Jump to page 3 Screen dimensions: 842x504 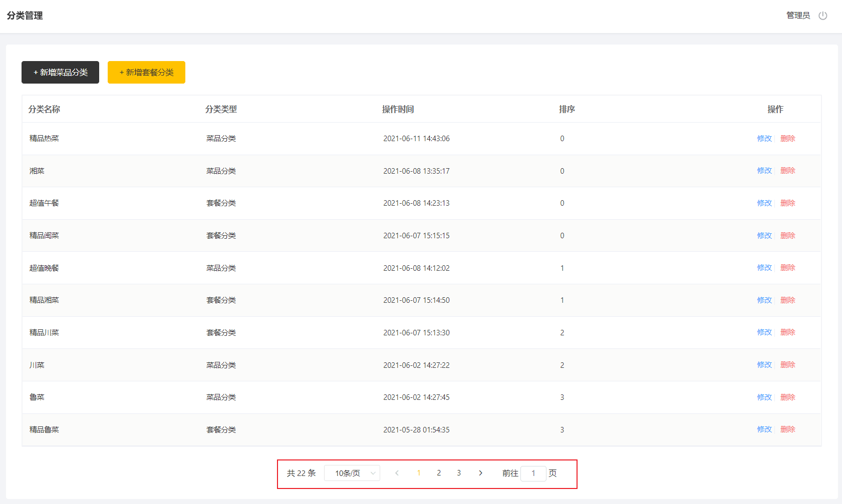tap(459, 473)
